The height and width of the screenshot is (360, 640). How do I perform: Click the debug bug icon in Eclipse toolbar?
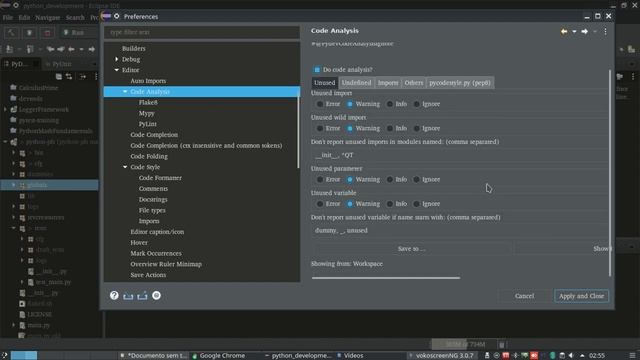29,33
